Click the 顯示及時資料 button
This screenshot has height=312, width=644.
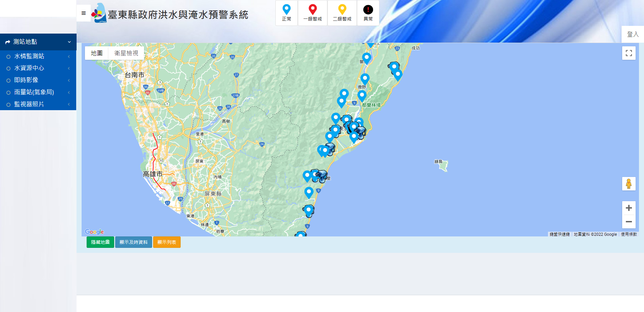[x=134, y=242]
